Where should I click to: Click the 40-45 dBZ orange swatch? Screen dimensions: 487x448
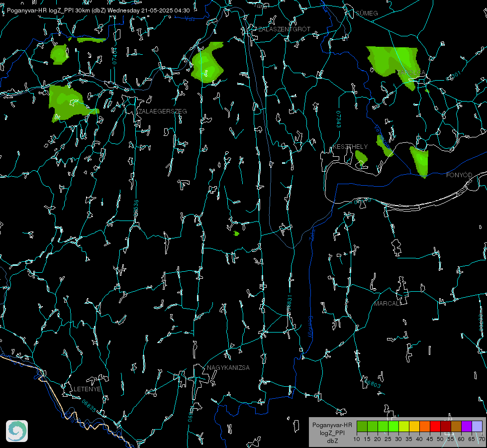425,426
